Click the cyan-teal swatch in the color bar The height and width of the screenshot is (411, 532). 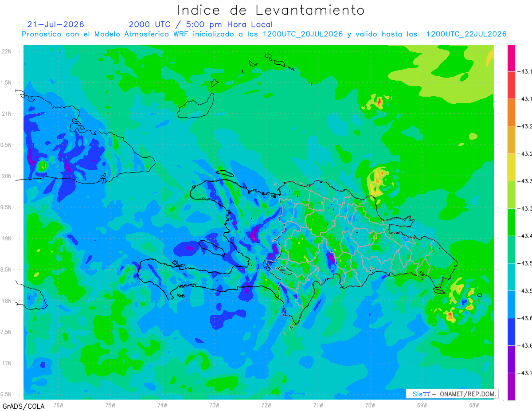tap(511, 277)
